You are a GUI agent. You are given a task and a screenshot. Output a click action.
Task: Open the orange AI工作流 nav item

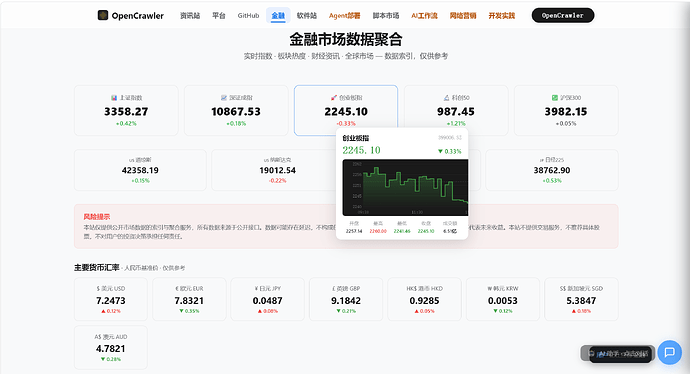click(424, 15)
